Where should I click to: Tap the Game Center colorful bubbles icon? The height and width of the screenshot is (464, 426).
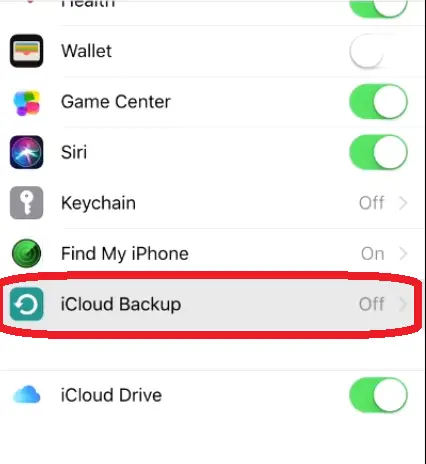tap(26, 102)
